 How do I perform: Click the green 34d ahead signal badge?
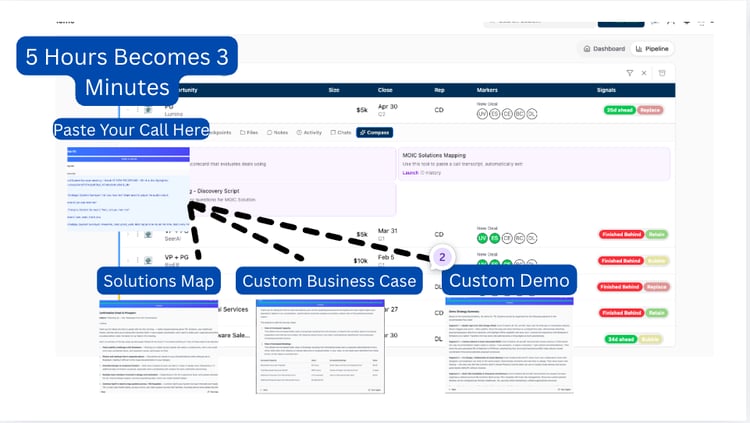click(614, 339)
